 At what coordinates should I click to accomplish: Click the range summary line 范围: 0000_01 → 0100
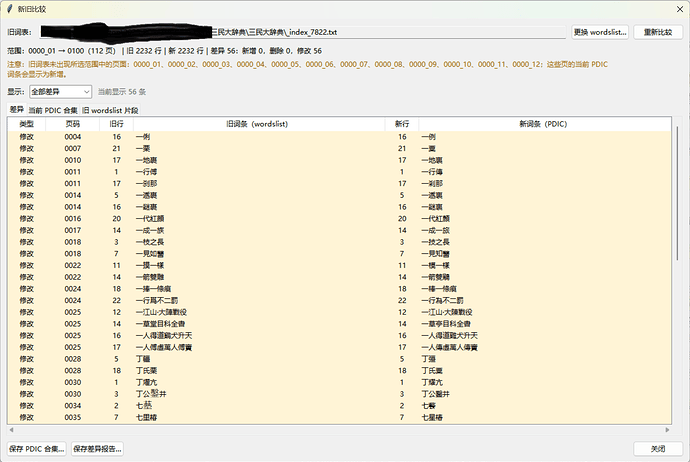[165, 51]
